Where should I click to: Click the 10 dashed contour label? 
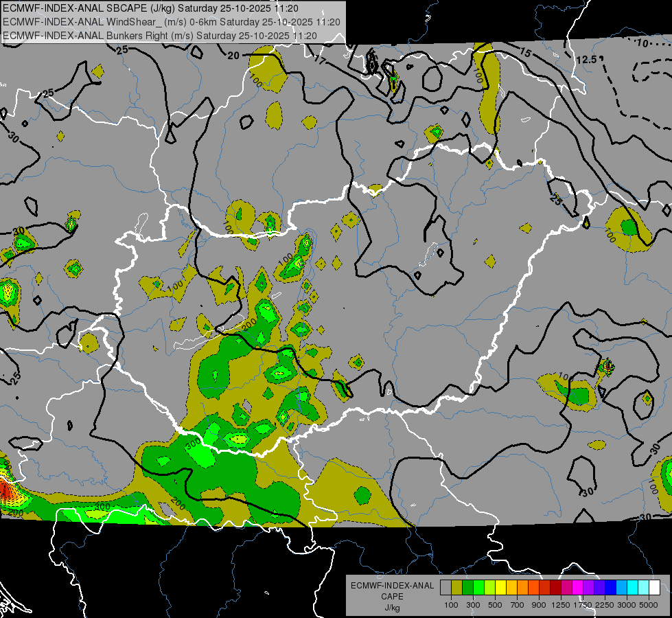pyautogui.click(x=642, y=43)
